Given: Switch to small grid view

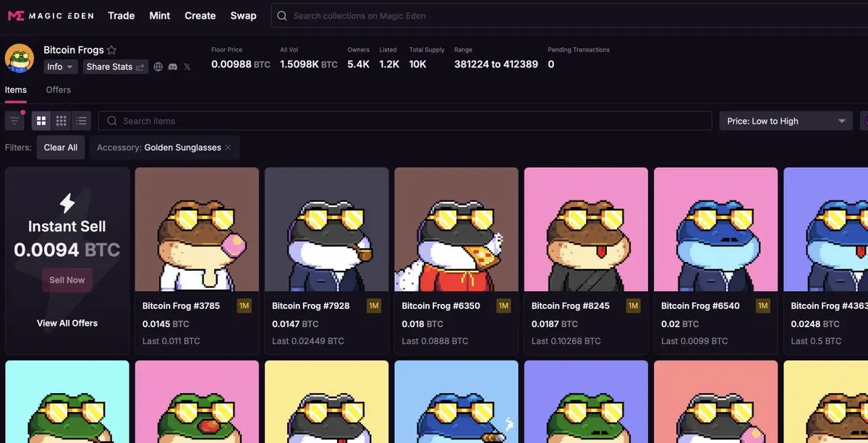Looking at the screenshot, I should [x=61, y=121].
